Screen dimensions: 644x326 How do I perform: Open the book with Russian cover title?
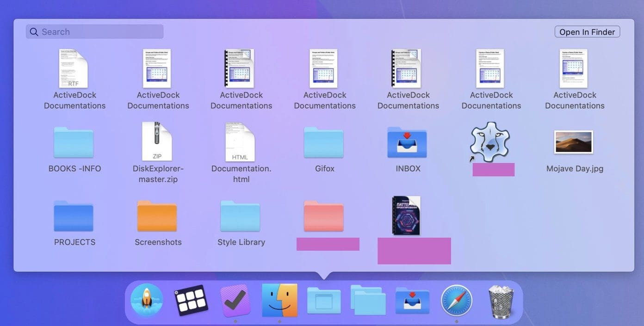click(406, 215)
